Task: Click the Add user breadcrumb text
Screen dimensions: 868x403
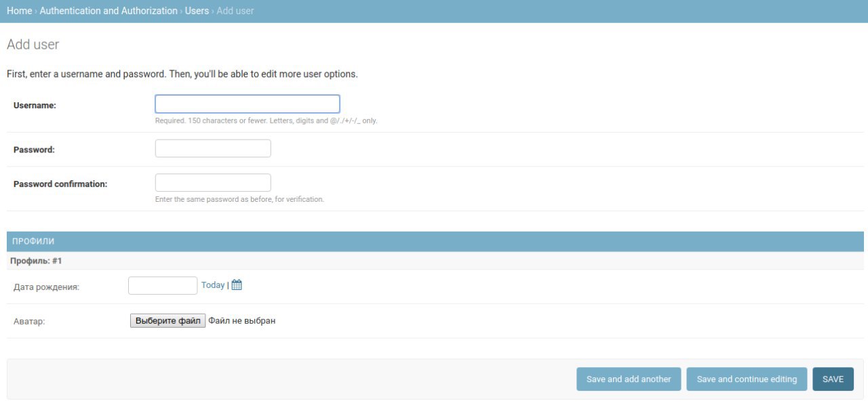Action: click(x=235, y=11)
